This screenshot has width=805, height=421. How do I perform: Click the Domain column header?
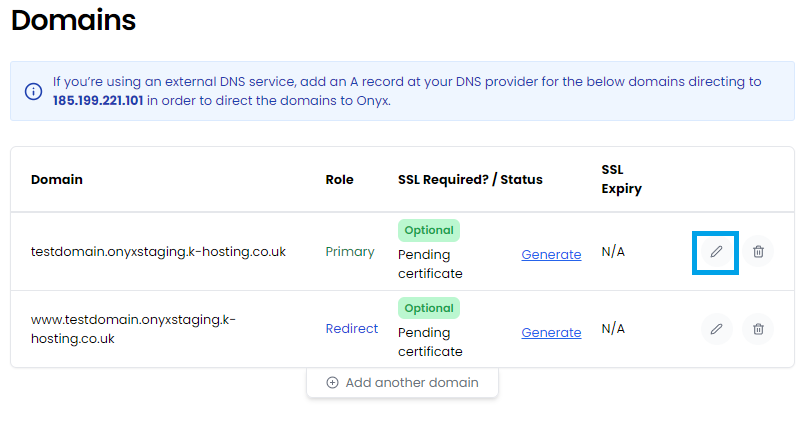coord(56,180)
